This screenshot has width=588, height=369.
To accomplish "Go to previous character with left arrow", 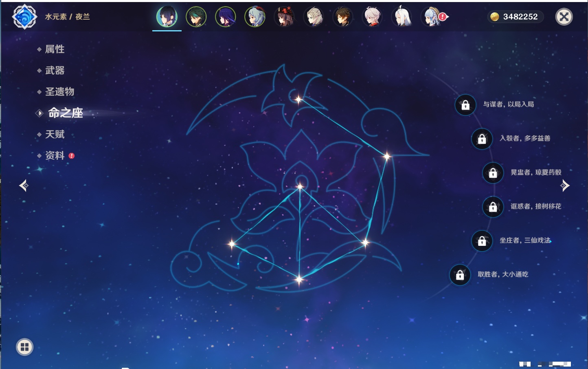I will [x=24, y=186].
